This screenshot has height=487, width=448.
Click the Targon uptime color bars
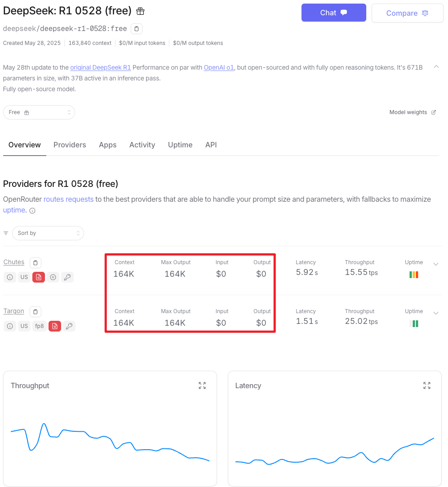414,323
